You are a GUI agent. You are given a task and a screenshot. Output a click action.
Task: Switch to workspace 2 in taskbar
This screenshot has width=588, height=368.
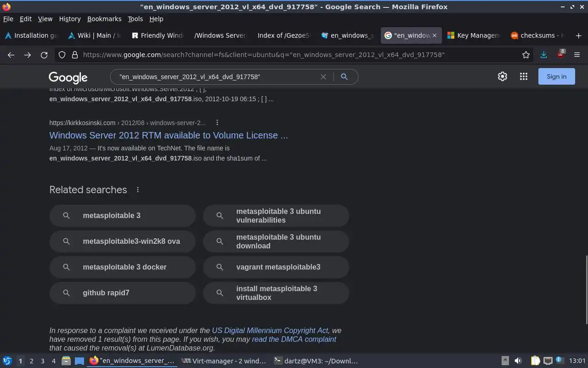31,361
